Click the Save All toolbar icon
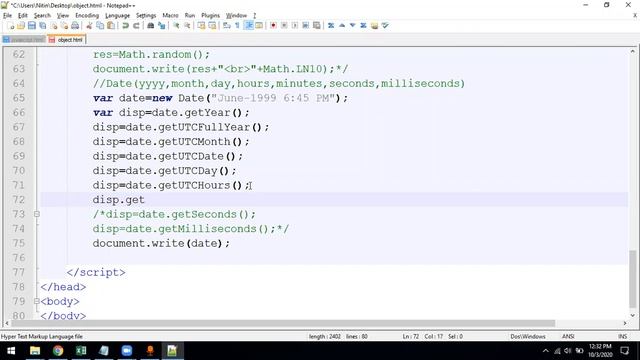 pos(42,26)
